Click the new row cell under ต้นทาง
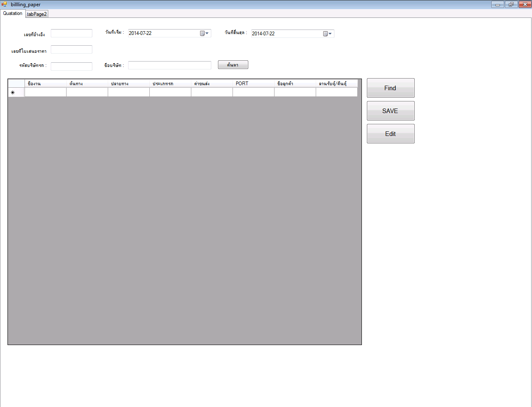 [x=87, y=92]
